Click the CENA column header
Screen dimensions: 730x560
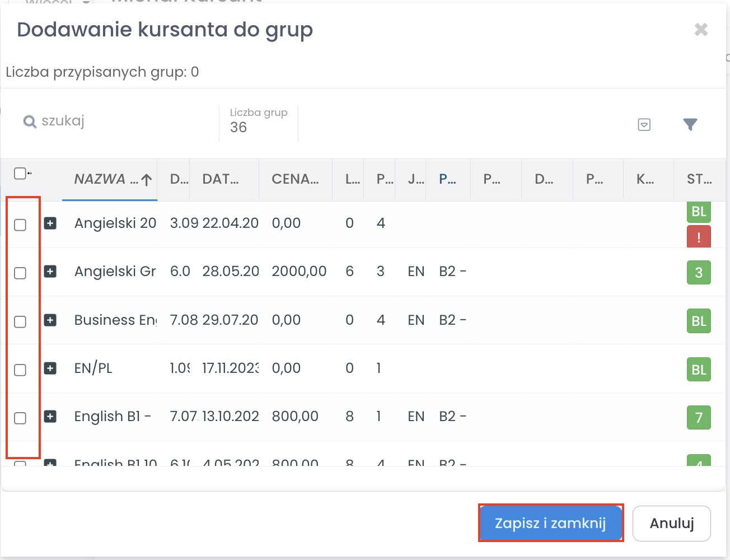(x=295, y=179)
